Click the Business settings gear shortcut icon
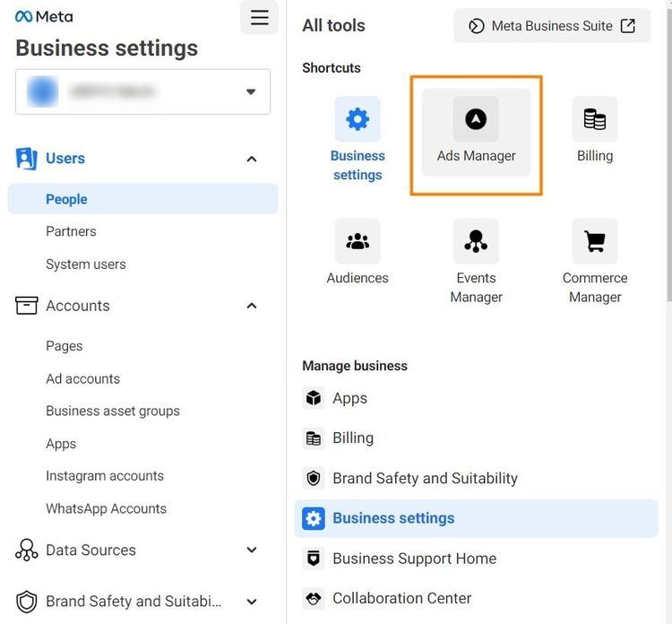Image resolution: width=672 pixels, height=624 pixels. point(358,119)
